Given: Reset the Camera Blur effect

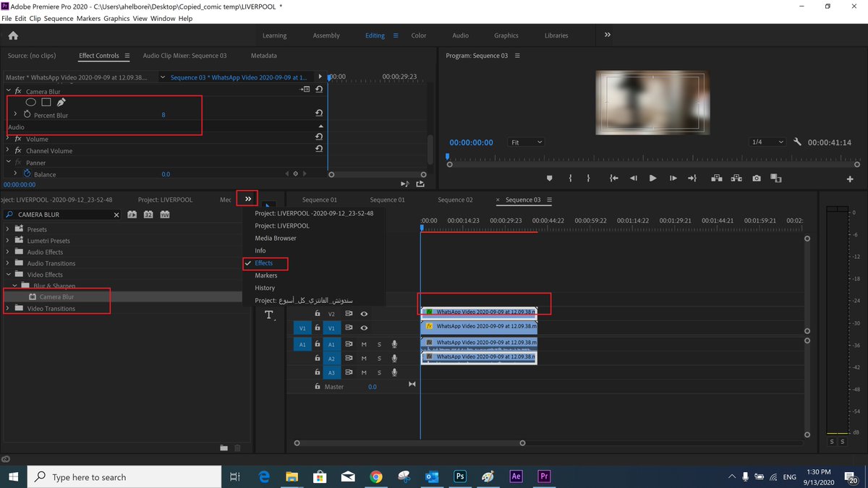Looking at the screenshot, I should click(319, 90).
